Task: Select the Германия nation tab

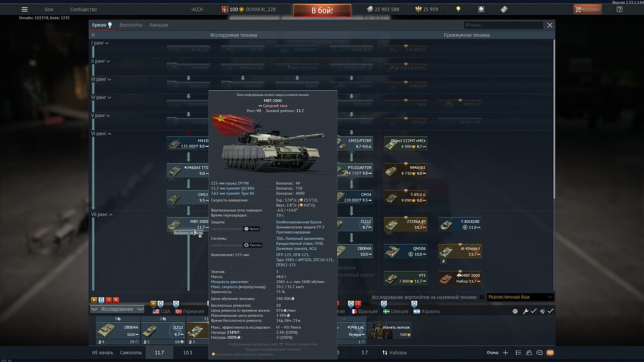Action: [190, 312]
